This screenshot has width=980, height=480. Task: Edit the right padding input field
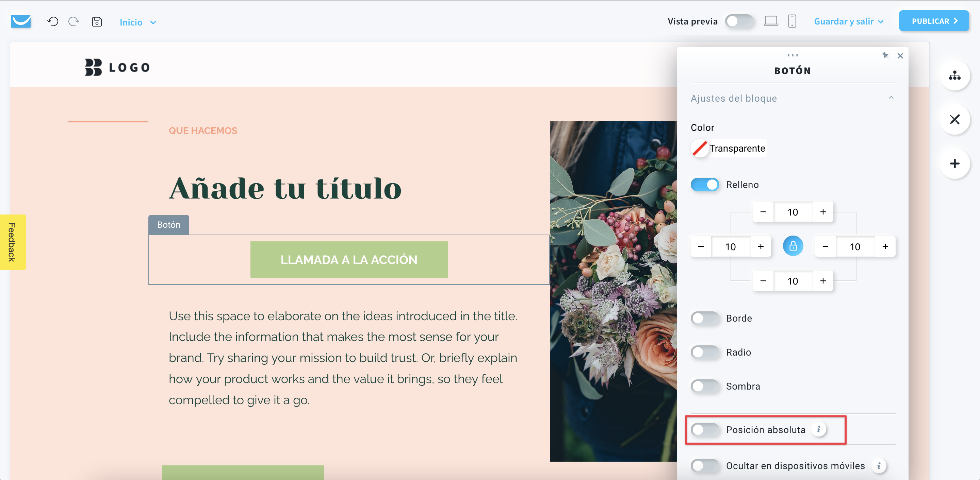click(x=855, y=247)
